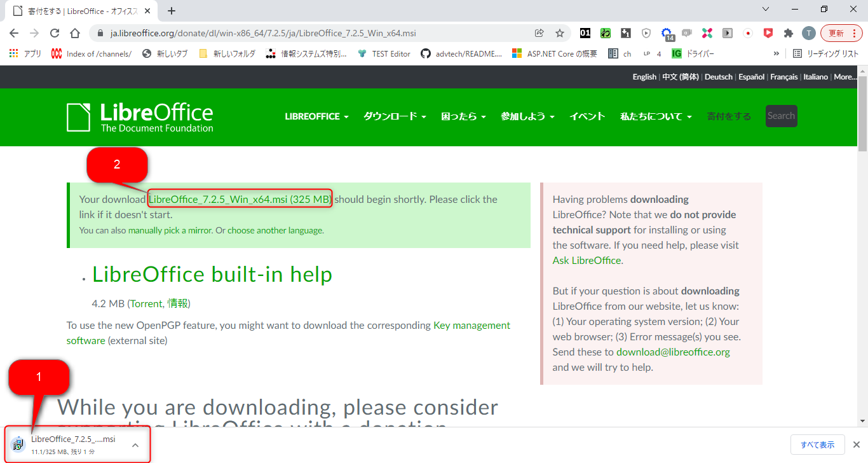Expand the LIBREOFFICE nav menu
Viewport: 868px width, 463px height.
316,116
